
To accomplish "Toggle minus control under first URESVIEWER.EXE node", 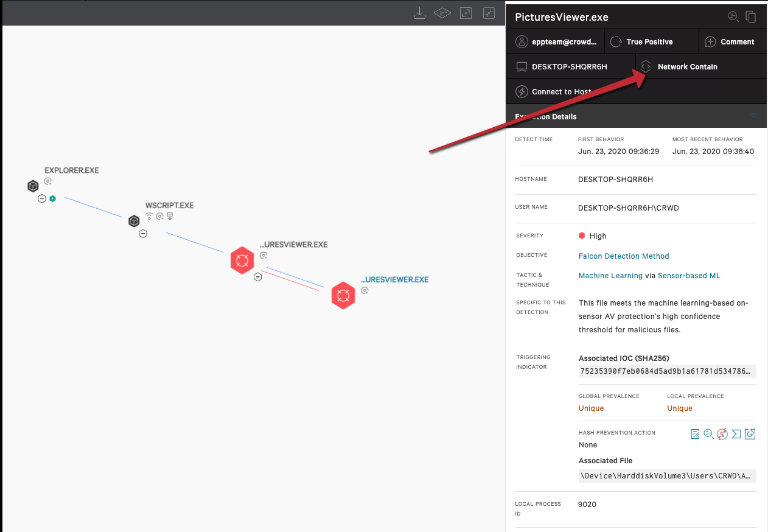I will [x=257, y=277].
